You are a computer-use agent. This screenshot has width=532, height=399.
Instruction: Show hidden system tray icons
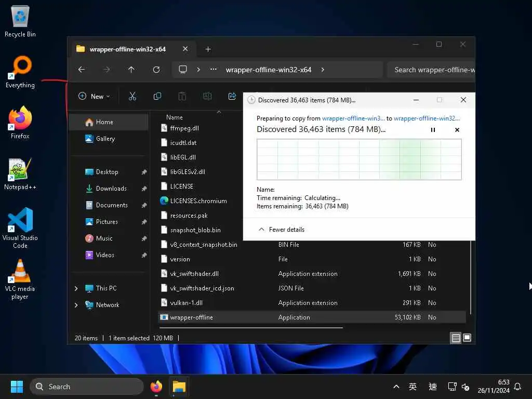396,387
